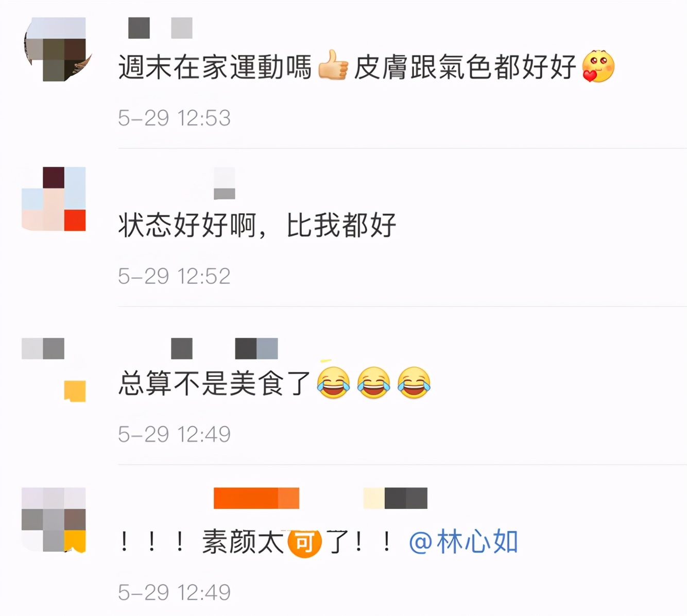Viewport: 687px width, 616px height.
Task: Click the blurred username of third commenter
Action: click(x=225, y=349)
